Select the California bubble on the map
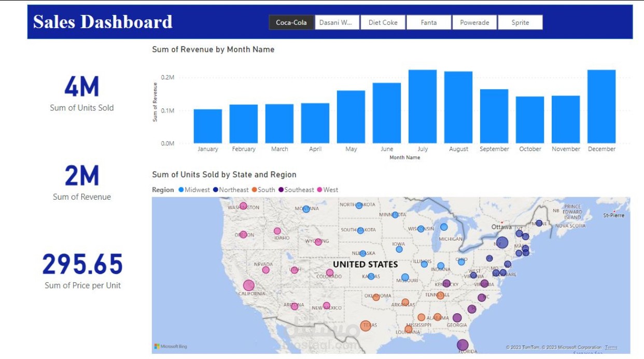 (x=249, y=285)
